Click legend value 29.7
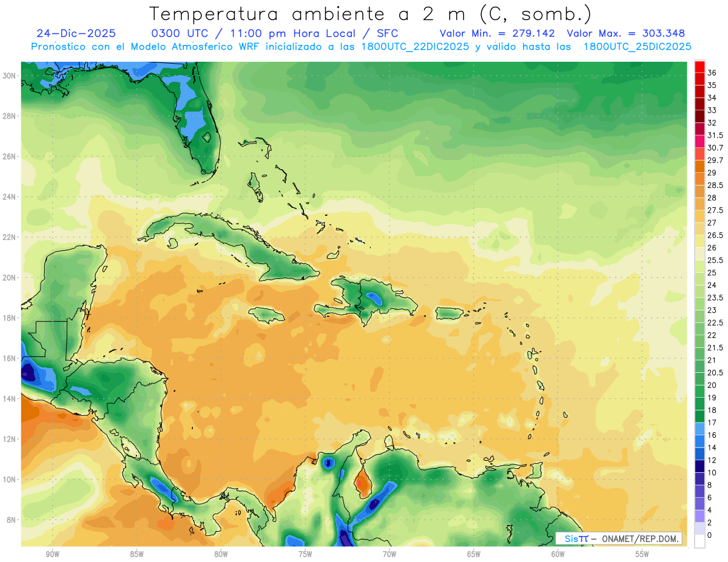 [x=715, y=160]
